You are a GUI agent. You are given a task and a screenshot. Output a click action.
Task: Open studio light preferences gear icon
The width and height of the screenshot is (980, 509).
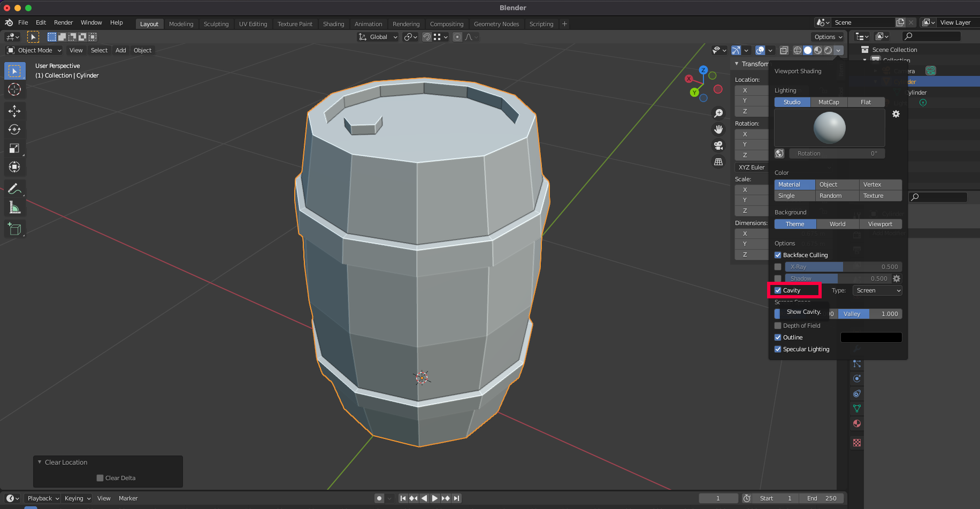pyautogui.click(x=896, y=114)
